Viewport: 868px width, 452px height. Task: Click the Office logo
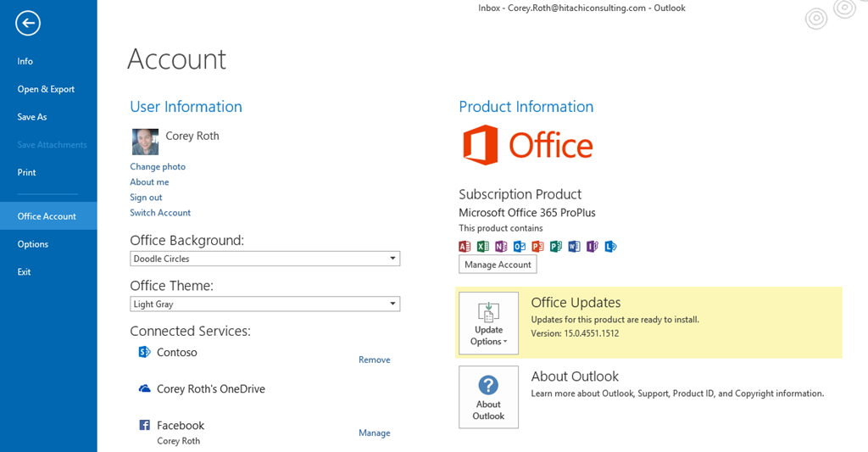[x=527, y=145]
